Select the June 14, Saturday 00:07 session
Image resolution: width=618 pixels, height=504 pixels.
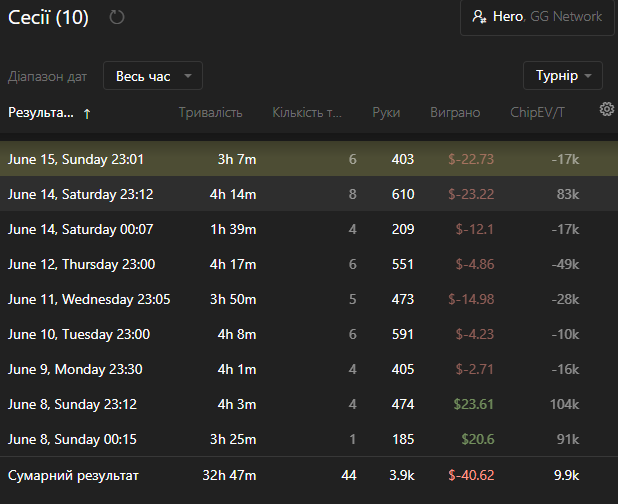pos(309,229)
